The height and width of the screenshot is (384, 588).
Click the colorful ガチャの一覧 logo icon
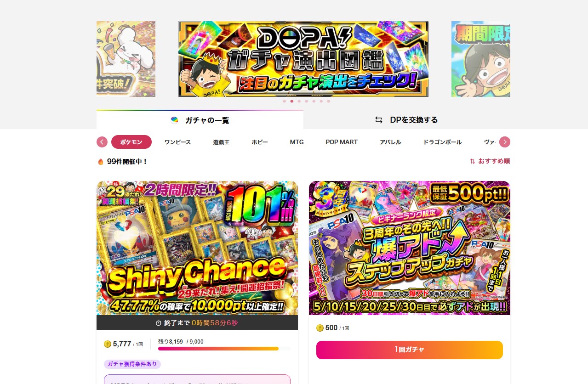[x=174, y=120]
